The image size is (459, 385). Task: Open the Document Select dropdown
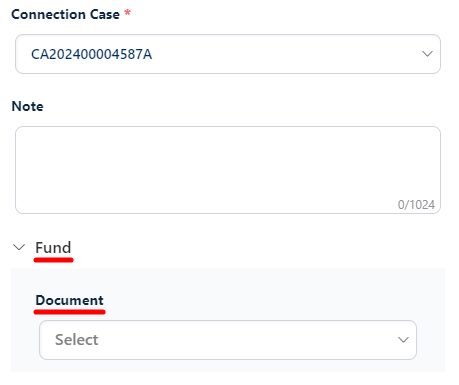coord(228,340)
